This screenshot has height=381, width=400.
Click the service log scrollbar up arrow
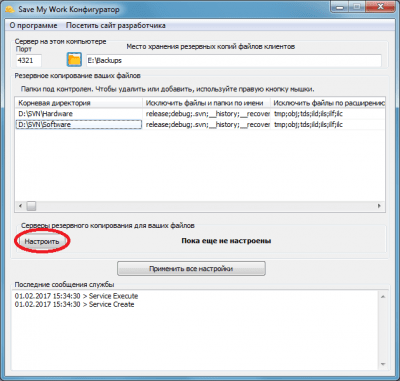383,297
